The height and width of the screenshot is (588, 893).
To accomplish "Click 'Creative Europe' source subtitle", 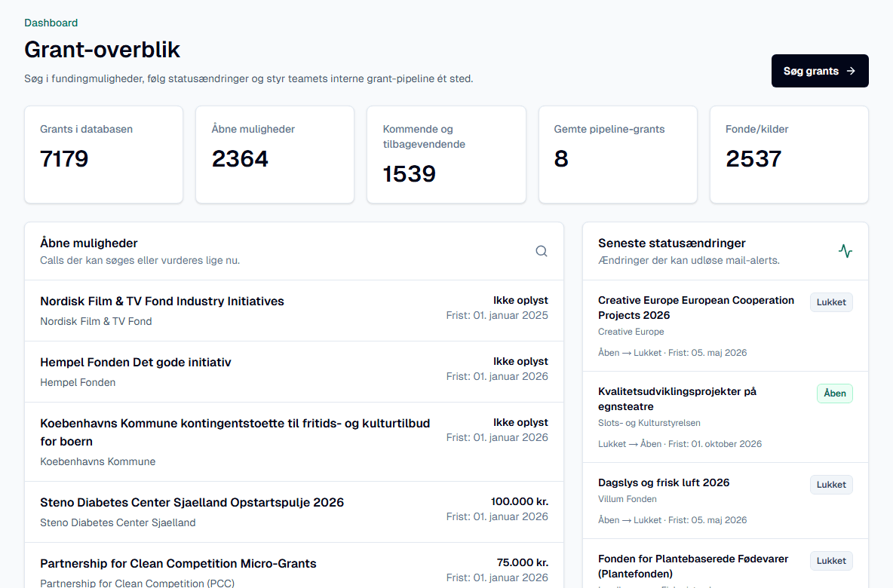I will (631, 332).
